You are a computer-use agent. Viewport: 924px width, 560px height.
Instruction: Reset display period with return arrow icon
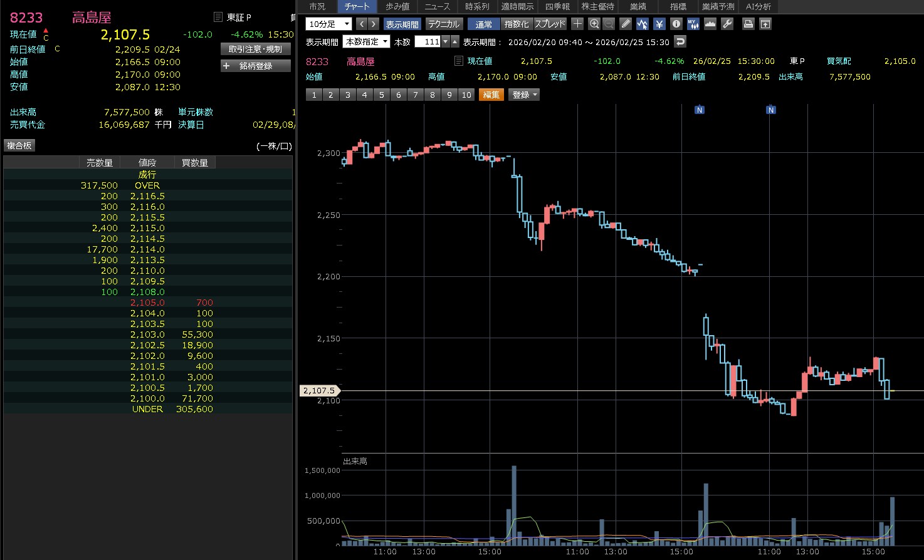pyautogui.click(x=681, y=42)
